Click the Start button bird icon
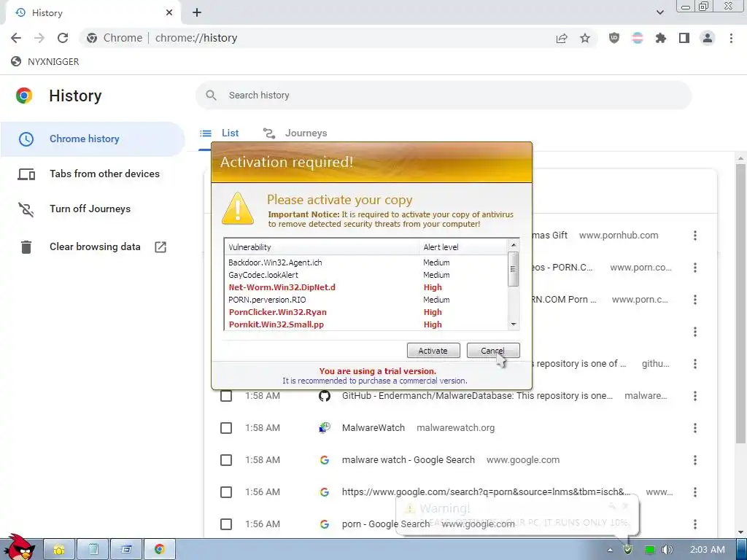The height and width of the screenshot is (560, 747). 19,548
